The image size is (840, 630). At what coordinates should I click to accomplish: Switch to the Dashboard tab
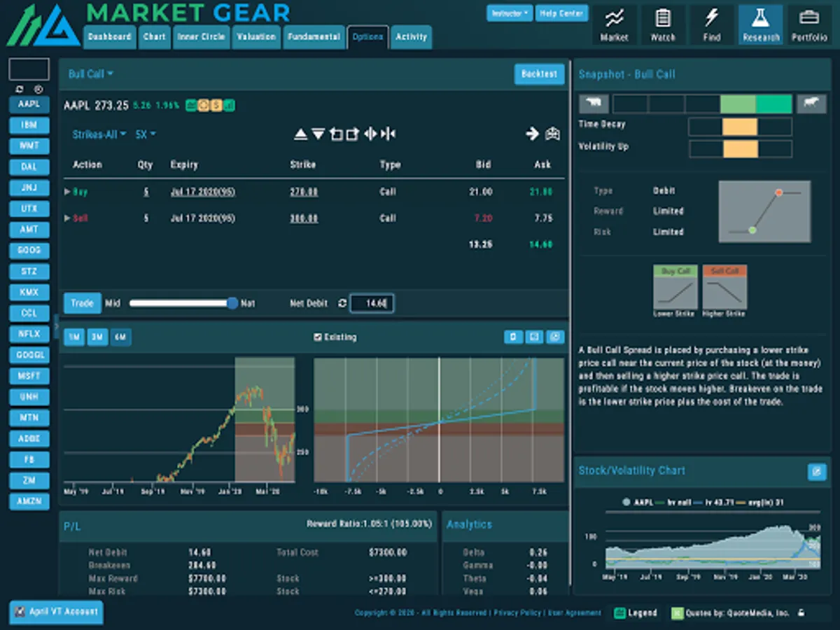point(110,37)
